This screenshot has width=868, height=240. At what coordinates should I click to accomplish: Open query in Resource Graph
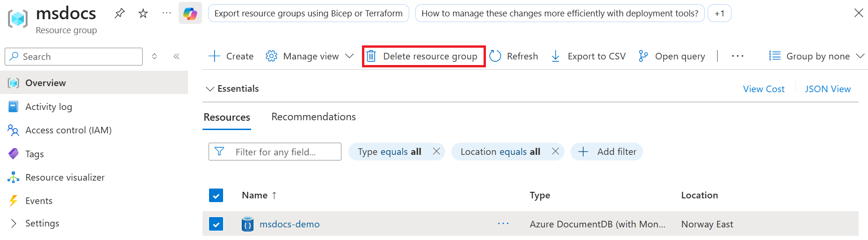tap(672, 56)
